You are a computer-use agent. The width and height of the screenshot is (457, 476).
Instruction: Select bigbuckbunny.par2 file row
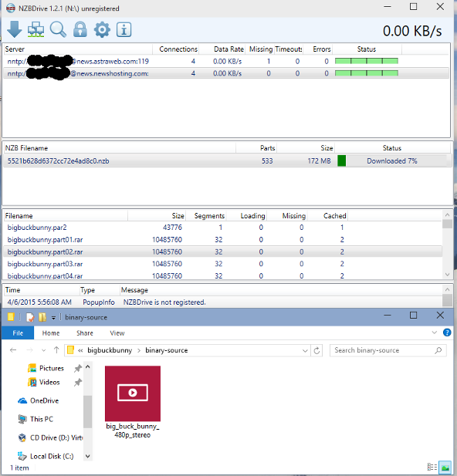[222, 228]
